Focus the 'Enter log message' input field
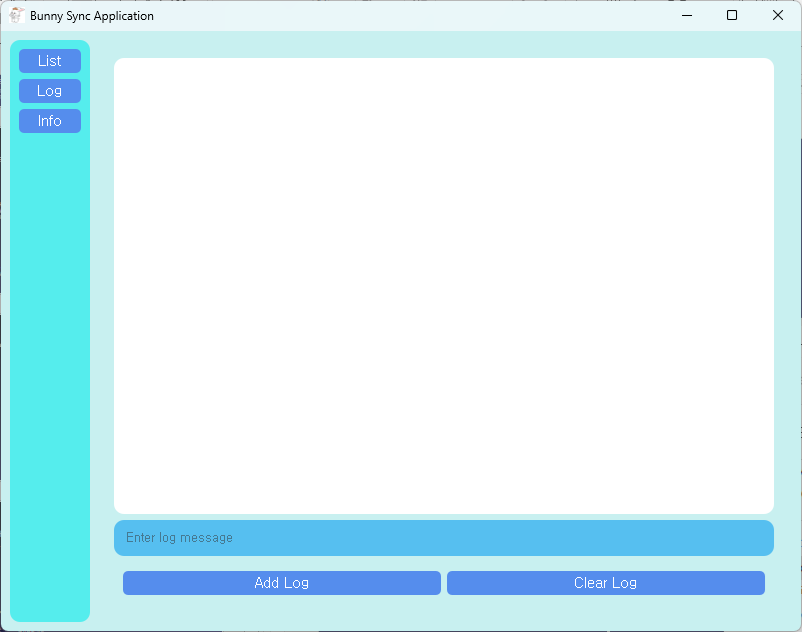This screenshot has width=802, height=632. coord(443,538)
